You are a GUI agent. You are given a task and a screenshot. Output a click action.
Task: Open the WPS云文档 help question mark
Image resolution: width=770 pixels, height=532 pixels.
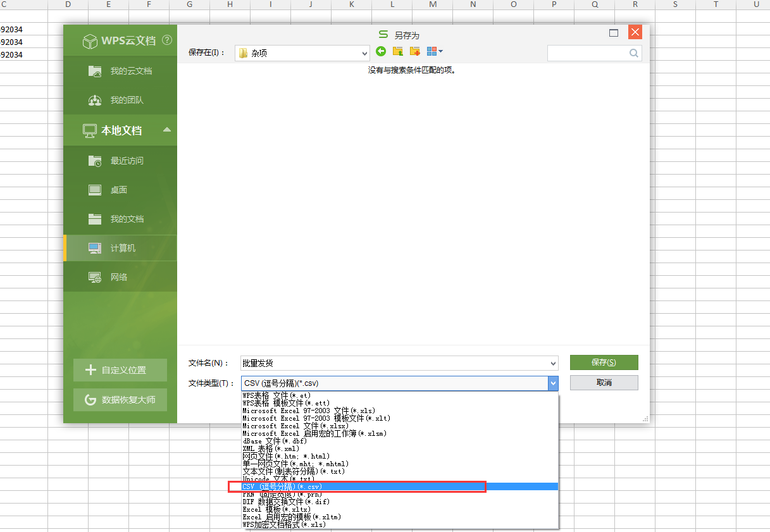tap(167, 40)
